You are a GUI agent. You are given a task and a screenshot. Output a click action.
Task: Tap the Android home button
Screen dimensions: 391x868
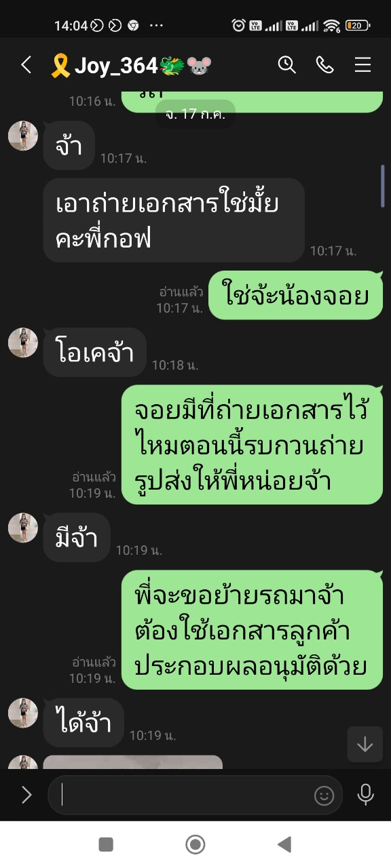tap(195, 844)
